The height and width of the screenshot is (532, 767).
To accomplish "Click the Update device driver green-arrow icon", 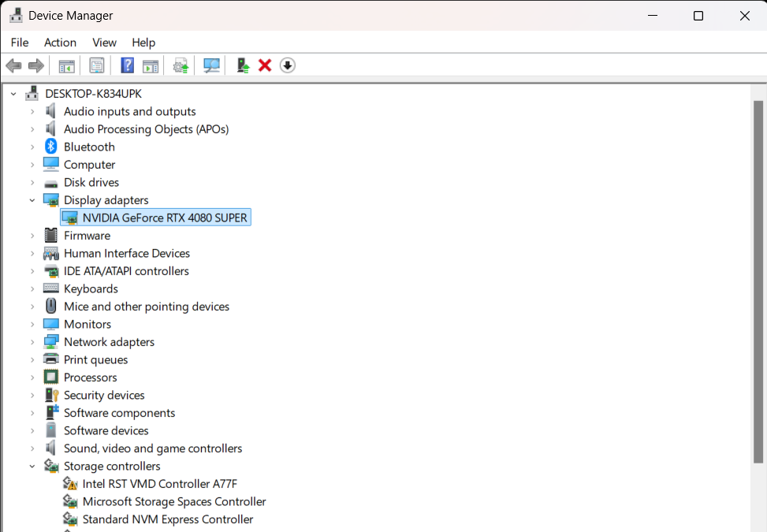I will point(243,65).
